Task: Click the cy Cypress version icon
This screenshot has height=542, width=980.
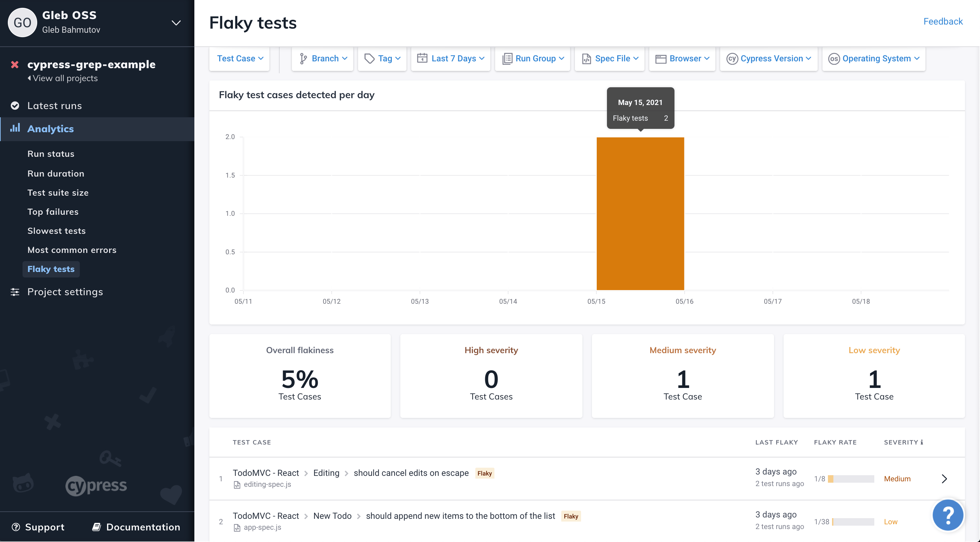Action: [732, 59]
